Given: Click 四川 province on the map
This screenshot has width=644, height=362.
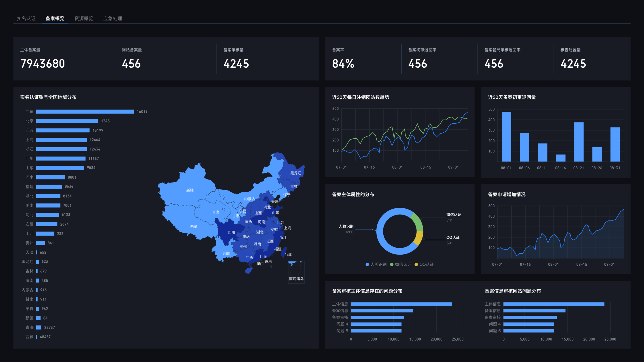Looking at the screenshot, I should tap(231, 232).
